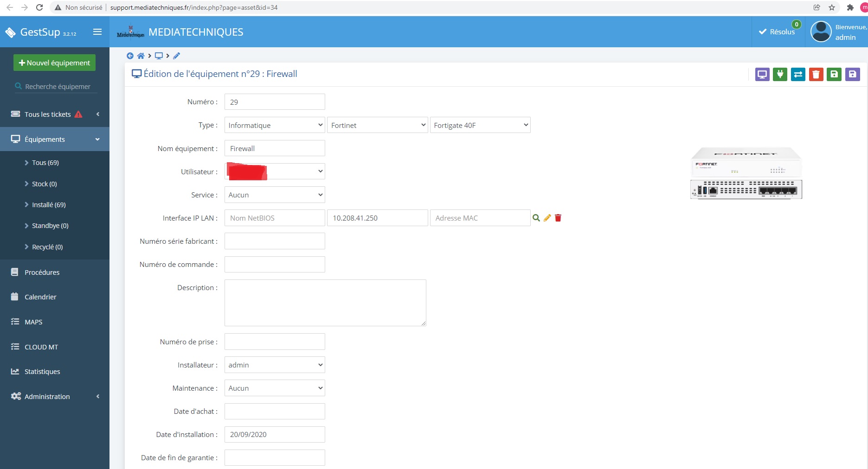Click the red trash icon beside Interface IP LAN
This screenshot has height=469, width=868.
click(x=558, y=218)
